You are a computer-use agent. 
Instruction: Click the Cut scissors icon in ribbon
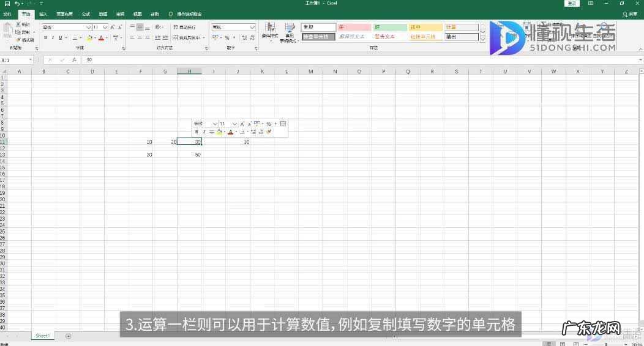click(18, 24)
